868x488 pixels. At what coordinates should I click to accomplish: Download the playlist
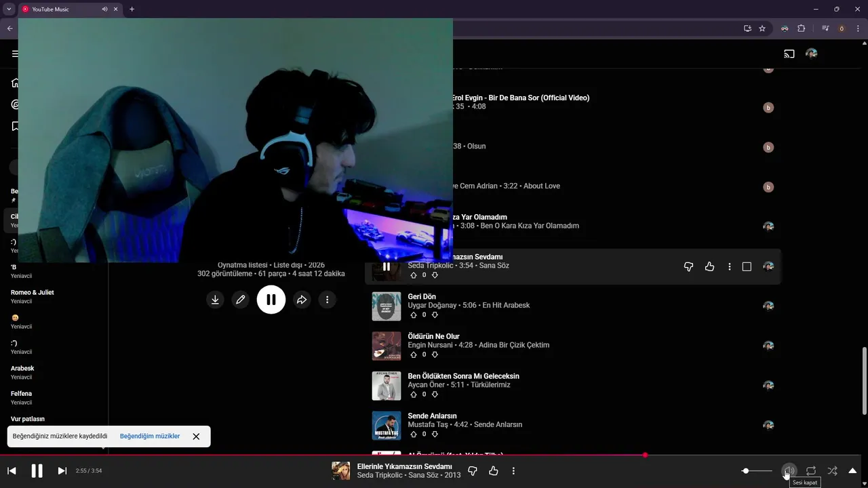click(215, 300)
